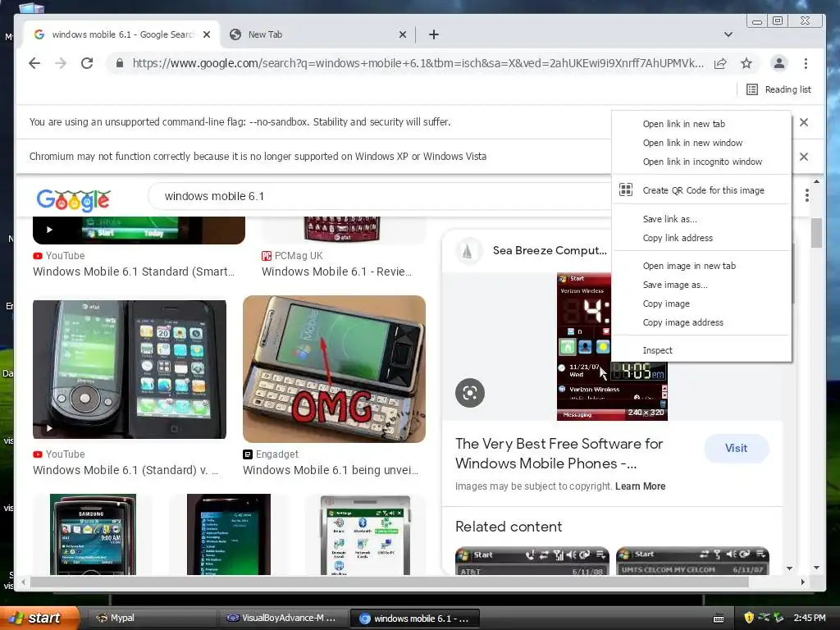Dismiss the Windows XP unsupported warning bar
This screenshot has width=840, height=630.
pos(804,157)
